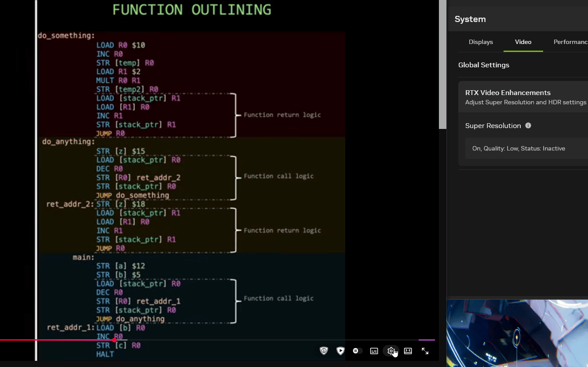Viewport: 588px width, 367px height.
Task: Open the Performance tab
Action: [570, 42]
